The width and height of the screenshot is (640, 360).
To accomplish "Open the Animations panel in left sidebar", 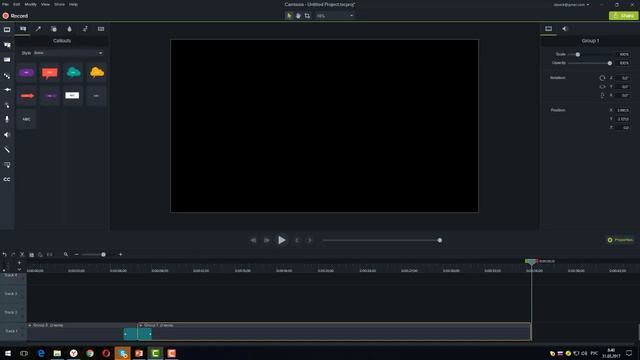I will (7, 90).
